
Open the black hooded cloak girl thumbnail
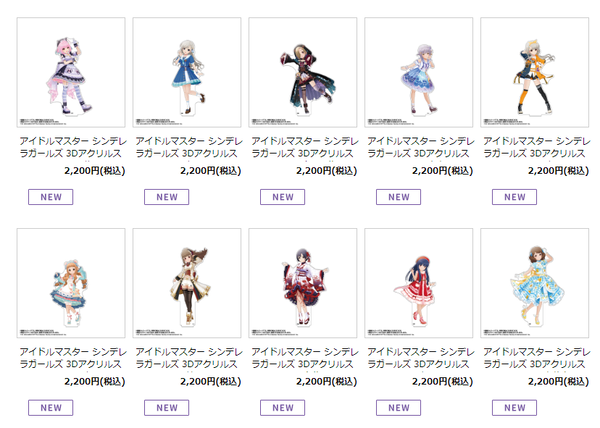(x=303, y=72)
